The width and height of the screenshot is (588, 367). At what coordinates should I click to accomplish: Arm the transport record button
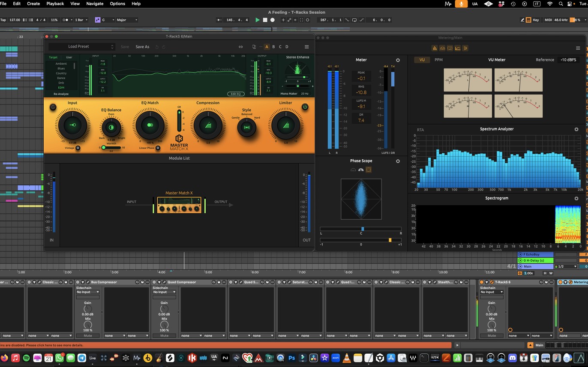click(x=272, y=20)
